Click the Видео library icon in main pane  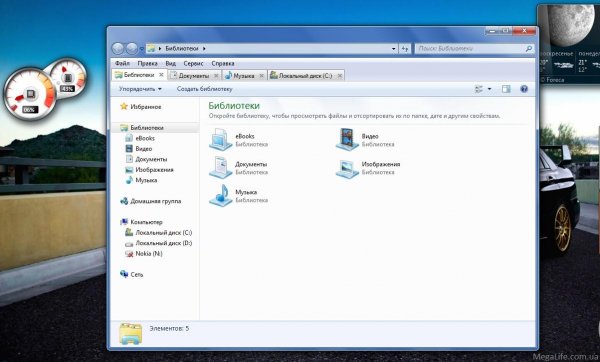pos(347,139)
